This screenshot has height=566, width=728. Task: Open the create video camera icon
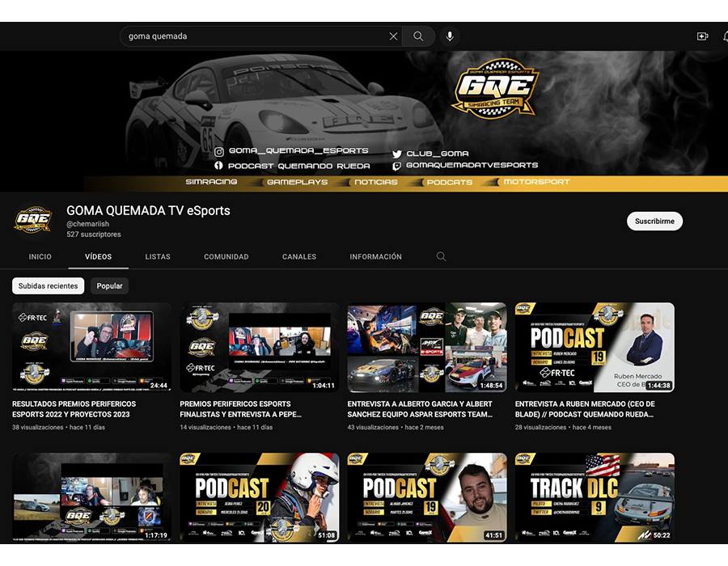point(702,36)
